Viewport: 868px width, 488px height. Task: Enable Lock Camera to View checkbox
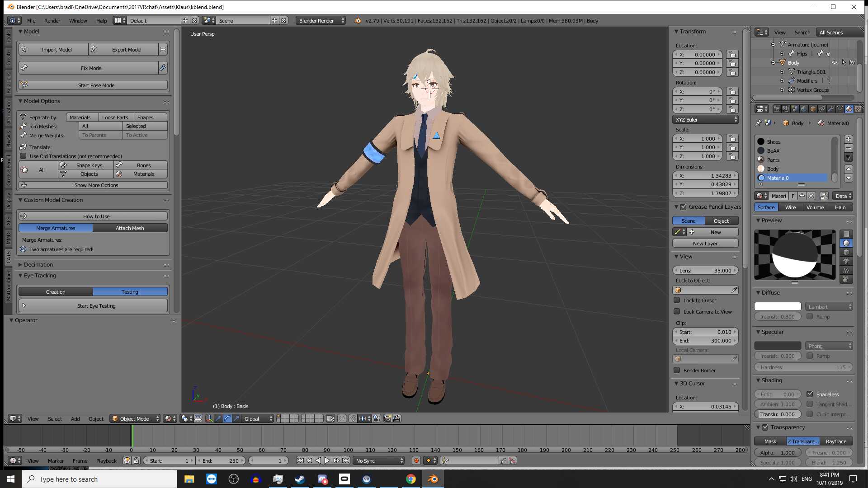coord(677,311)
